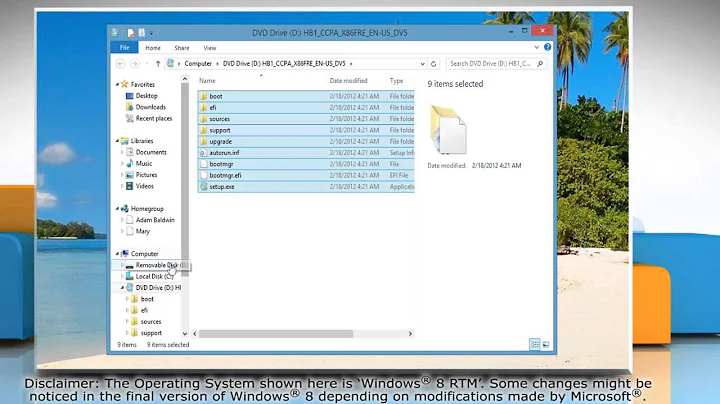Select the bootmgr file icon
Image resolution: width=720 pixels, height=404 pixels.
(203, 164)
